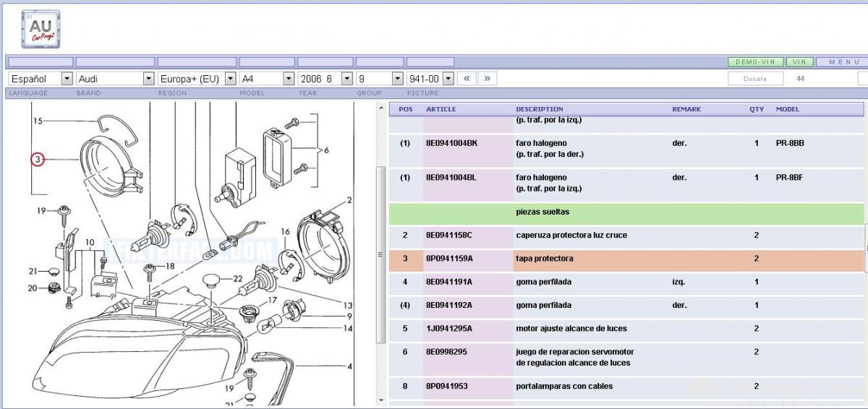Click 'motor ajuste alcance de luces' description

[x=571, y=328]
